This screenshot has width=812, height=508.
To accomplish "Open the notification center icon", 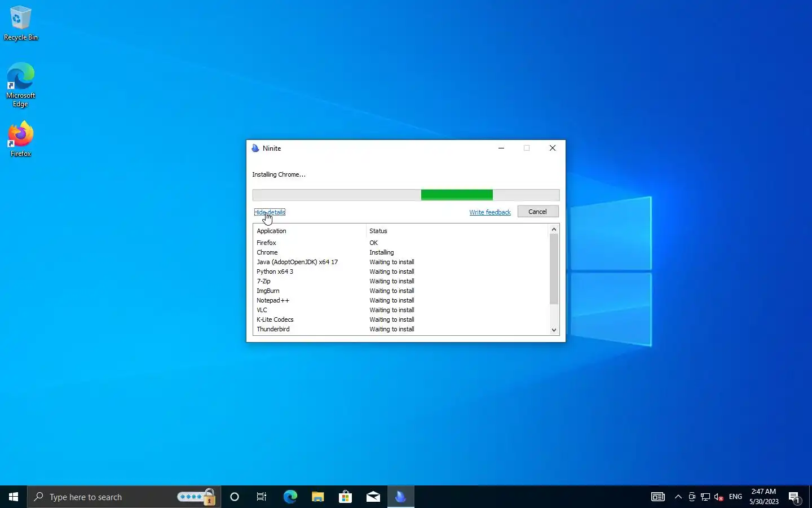I will (795, 497).
